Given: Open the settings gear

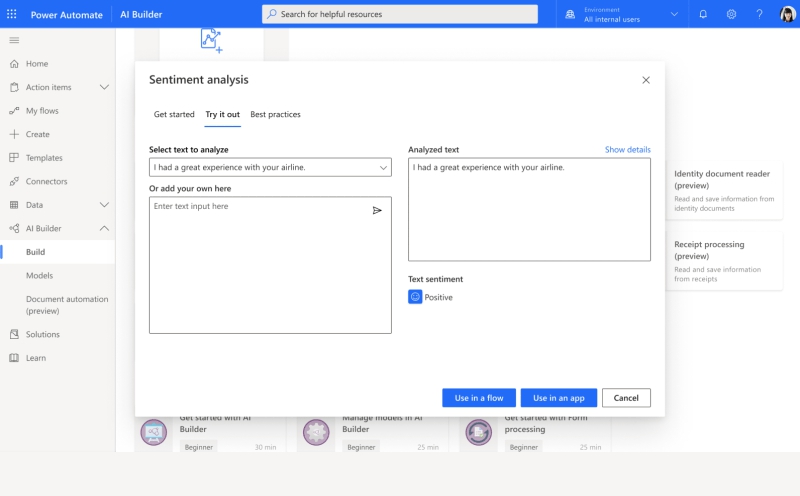Looking at the screenshot, I should coord(731,14).
